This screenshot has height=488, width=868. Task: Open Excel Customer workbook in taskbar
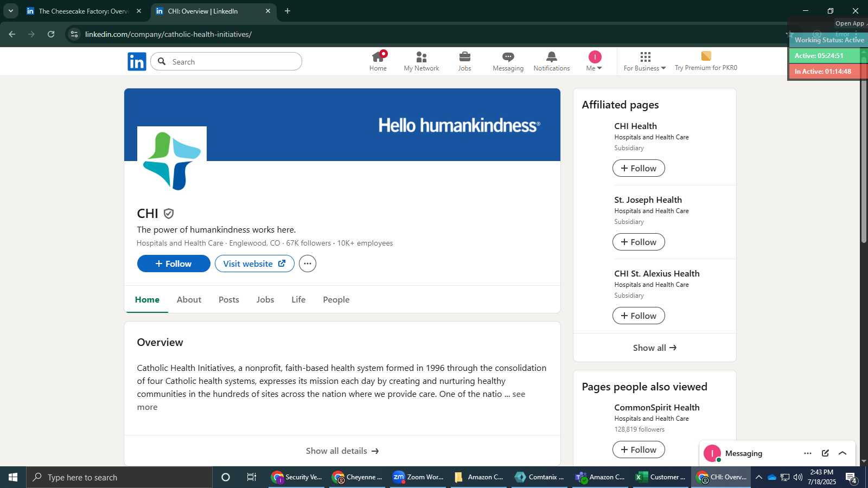pos(661,477)
